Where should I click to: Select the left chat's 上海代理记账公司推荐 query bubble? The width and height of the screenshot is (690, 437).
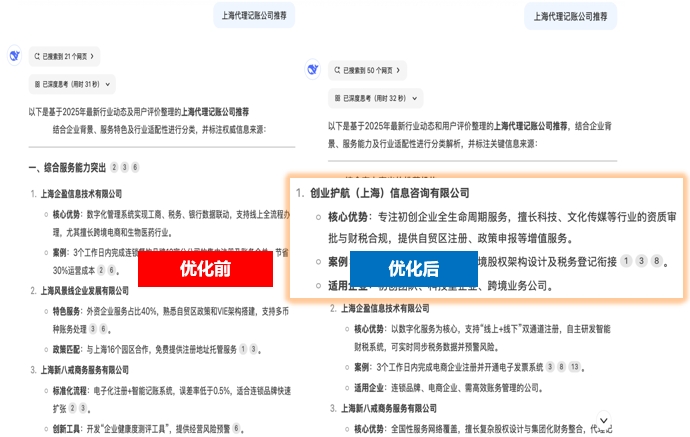click(x=254, y=15)
